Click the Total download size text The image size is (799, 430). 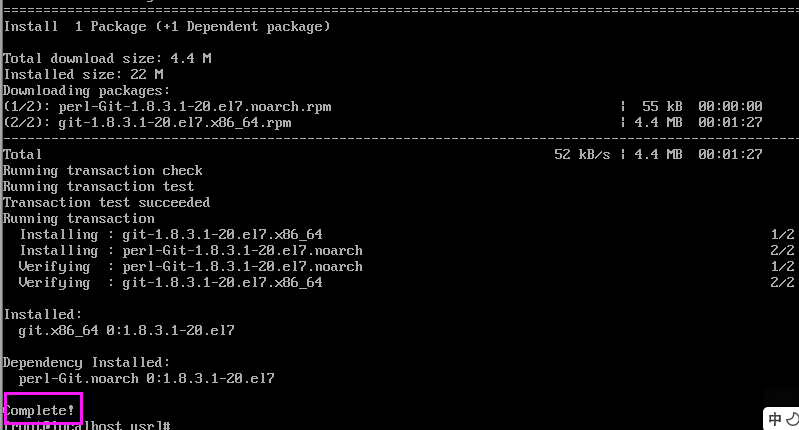107,58
